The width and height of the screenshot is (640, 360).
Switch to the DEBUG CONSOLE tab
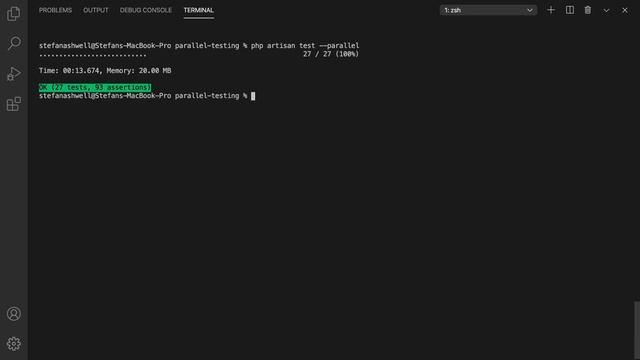pyautogui.click(x=146, y=10)
